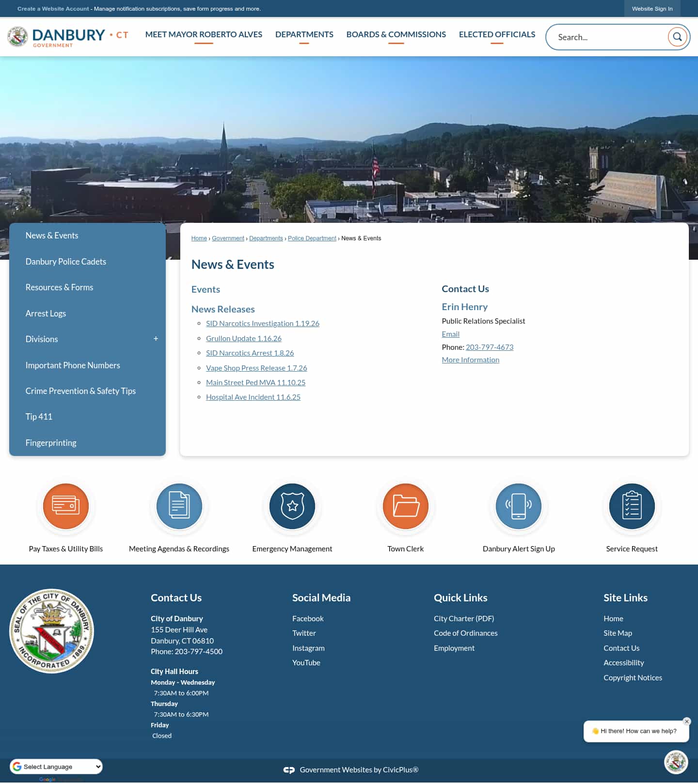Open Main Street Ped MVA 11.10.25
This screenshot has width=698, height=784.
[x=256, y=383]
